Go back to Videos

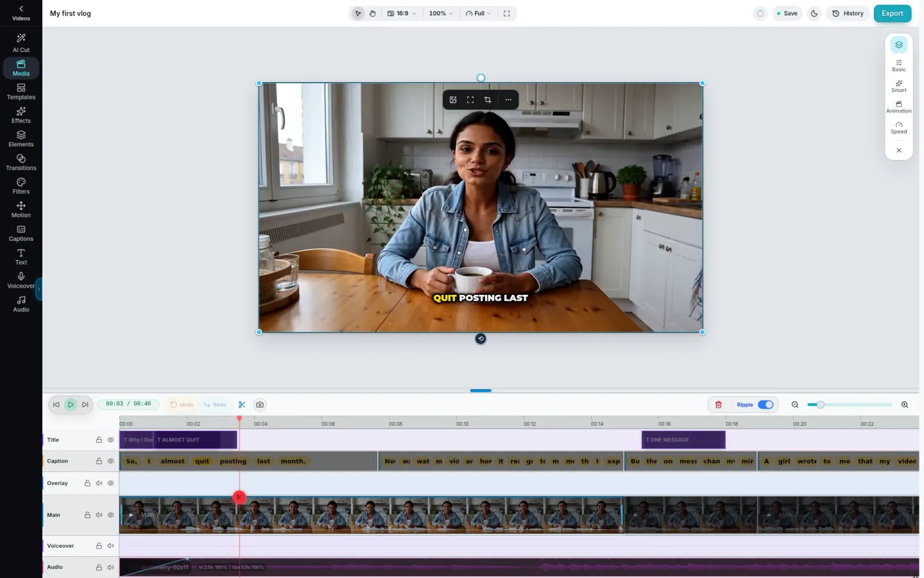click(21, 13)
